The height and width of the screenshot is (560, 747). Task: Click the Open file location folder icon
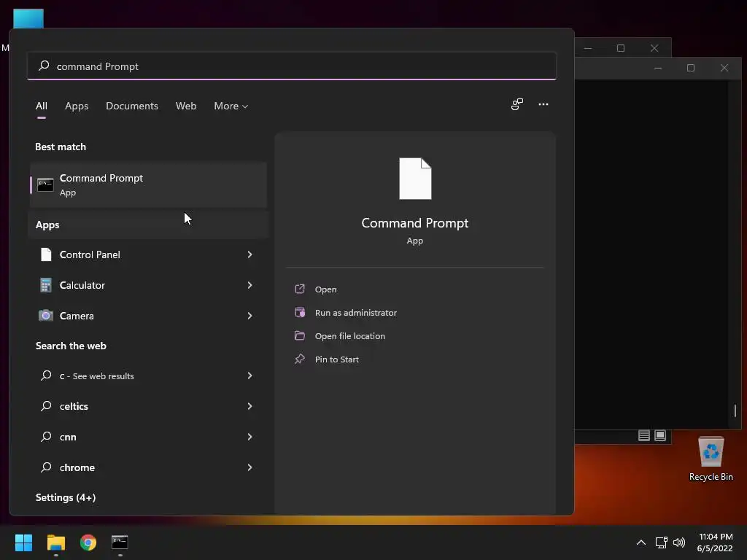click(x=300, y=335)
